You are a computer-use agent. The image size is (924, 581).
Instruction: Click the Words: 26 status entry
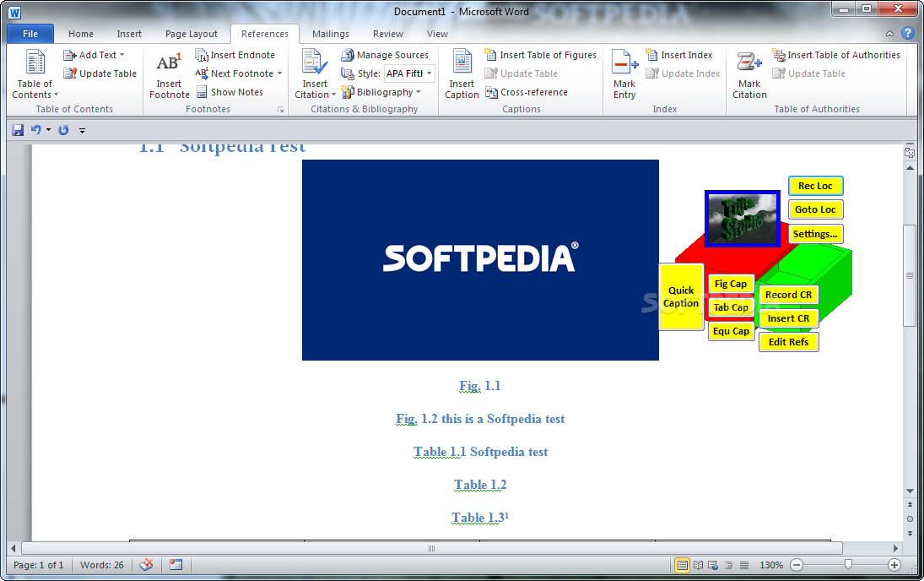(102, 565)
